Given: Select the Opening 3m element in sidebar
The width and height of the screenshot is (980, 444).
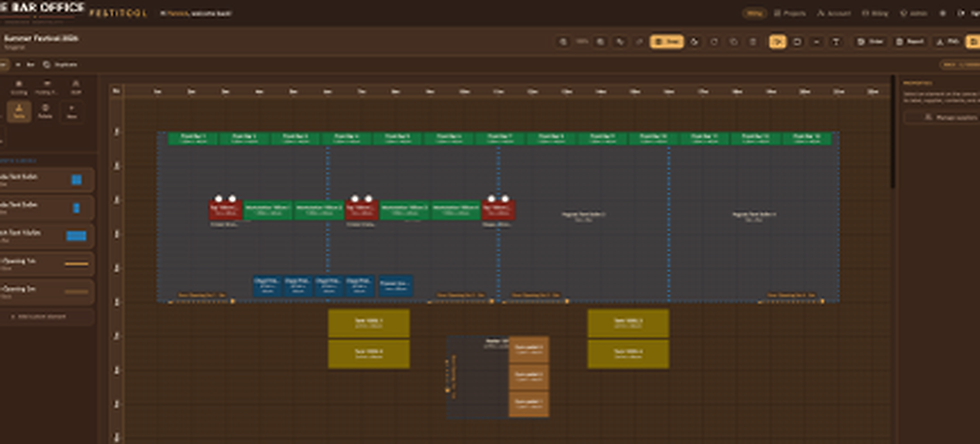Looking at the screenshot, I should pos(46,292).
